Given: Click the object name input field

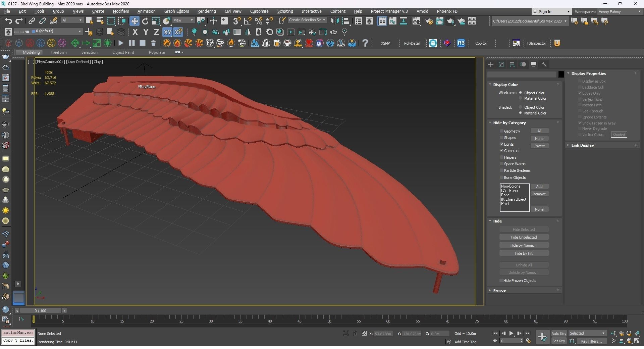Looking at the screenshot, I should [522, 74].
